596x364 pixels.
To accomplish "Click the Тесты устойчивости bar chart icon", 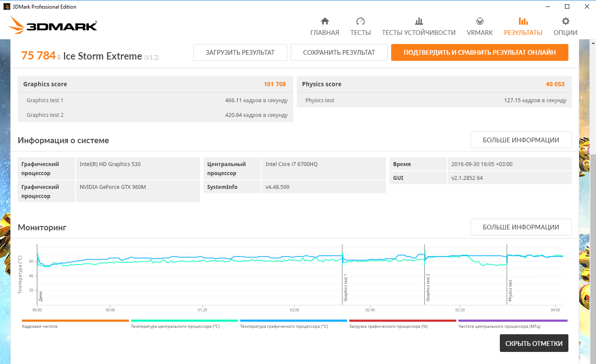I will tap(418, 22).
